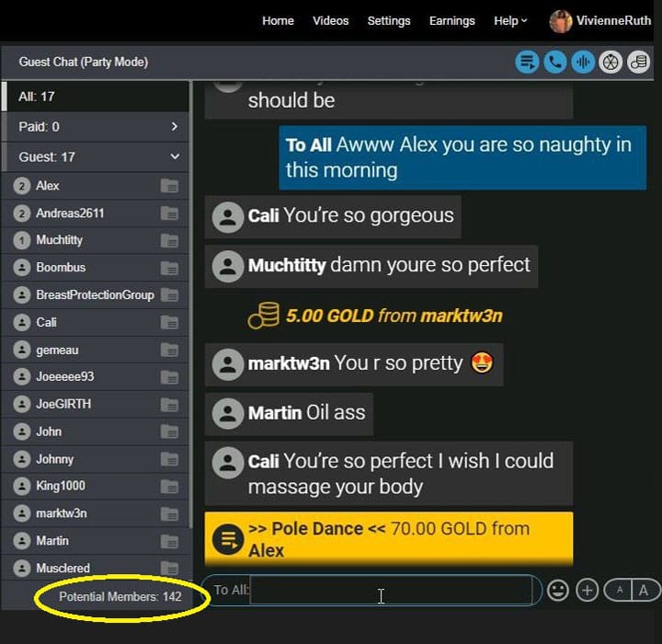Expand the Paid: 0 section
The image size is (662, 644).
point(96,126)
